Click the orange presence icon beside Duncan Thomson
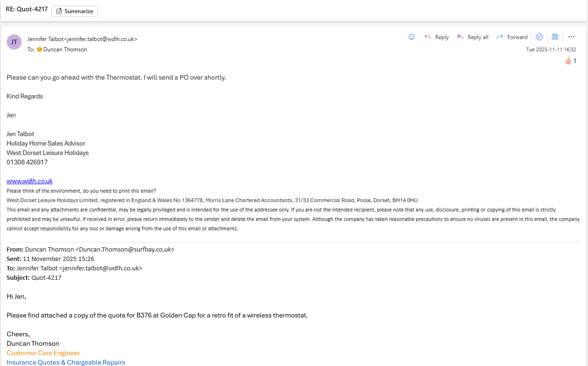This screenshot has height=366, width=588. pos(40,49)
